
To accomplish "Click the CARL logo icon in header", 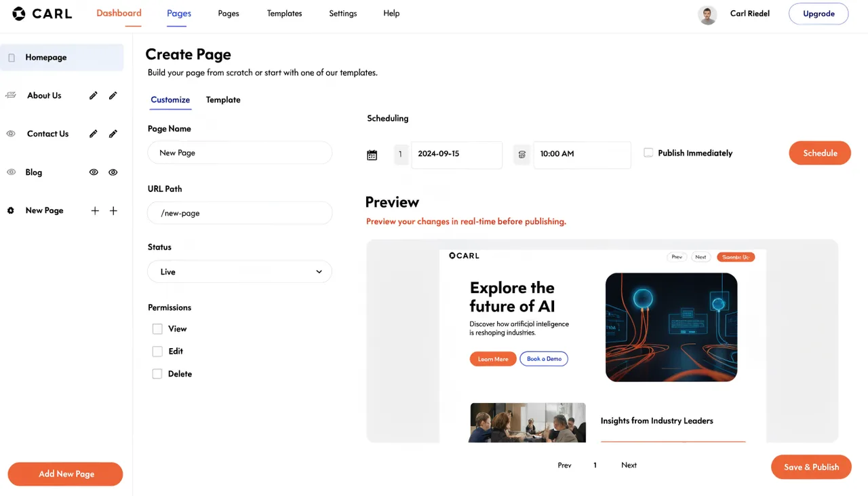I will click(19, 14).
